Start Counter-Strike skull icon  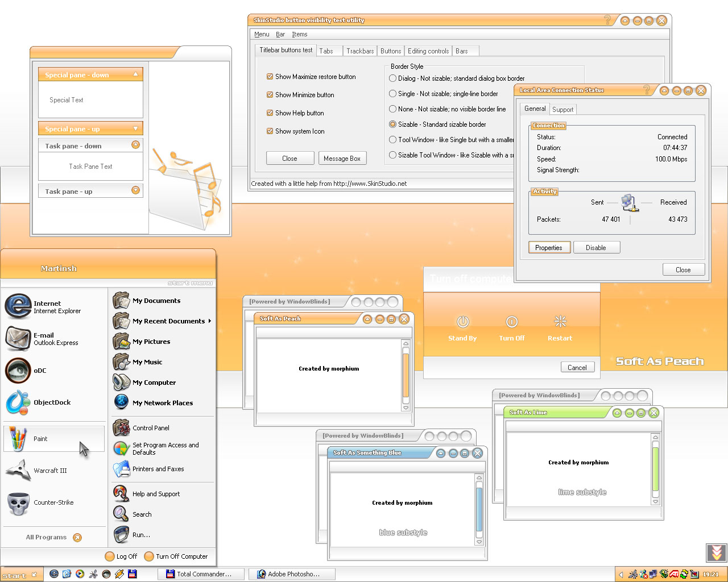[x=18, y=502]
